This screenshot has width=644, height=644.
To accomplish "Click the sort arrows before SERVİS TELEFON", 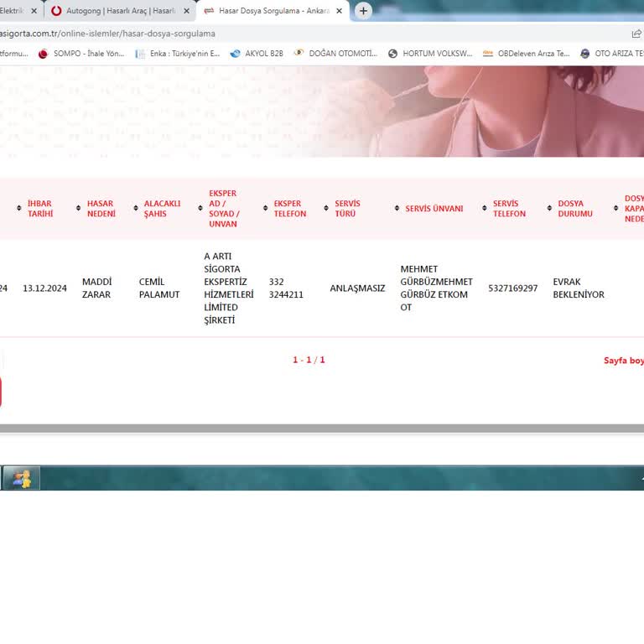I will tap(485, 208).
